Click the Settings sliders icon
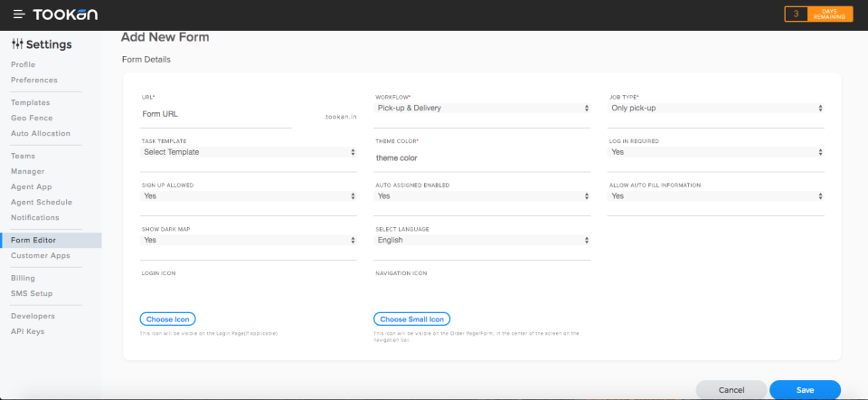This screenshot has width=868, height=400. 17,44
